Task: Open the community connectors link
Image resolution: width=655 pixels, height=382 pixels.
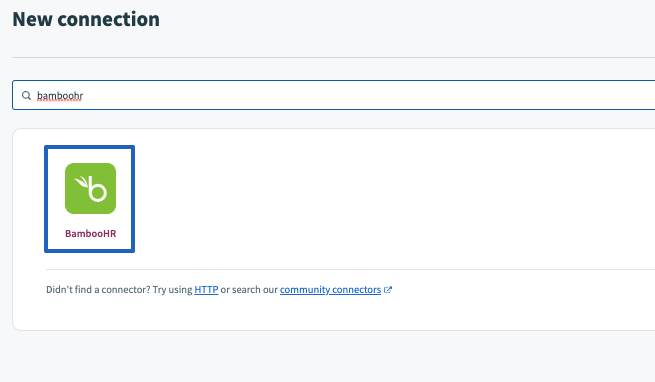Action: (330, 290)
